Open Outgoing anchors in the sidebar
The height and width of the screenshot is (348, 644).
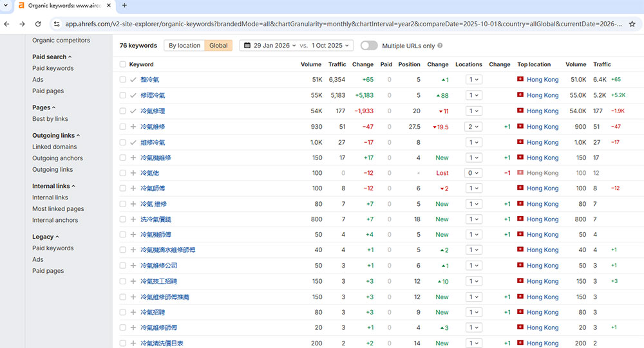tap(57, 158)
